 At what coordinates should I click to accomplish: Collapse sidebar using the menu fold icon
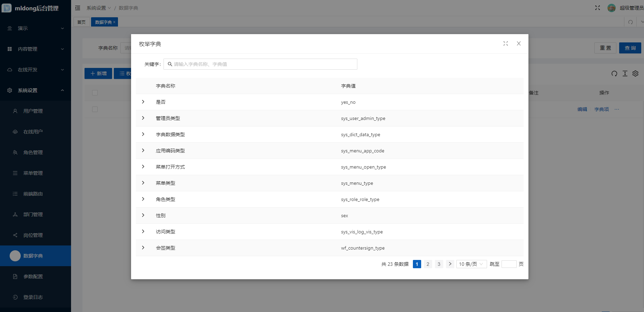pos(78,8)
